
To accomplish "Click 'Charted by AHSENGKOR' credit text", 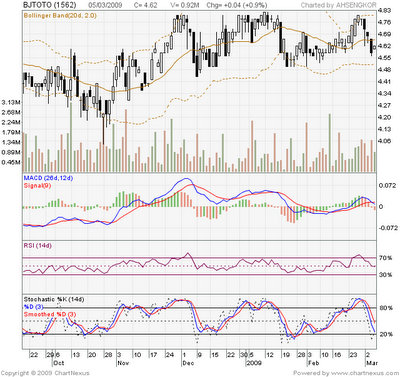I will (x=339, y=5).
